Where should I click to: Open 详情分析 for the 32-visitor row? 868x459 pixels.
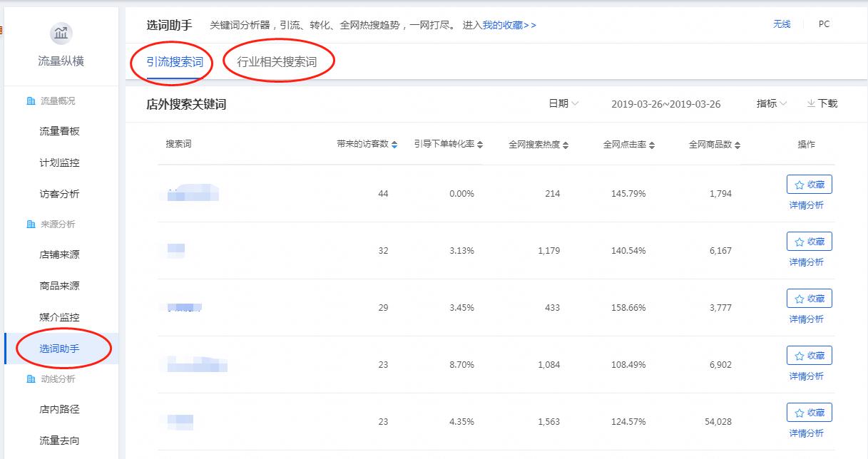806,262
